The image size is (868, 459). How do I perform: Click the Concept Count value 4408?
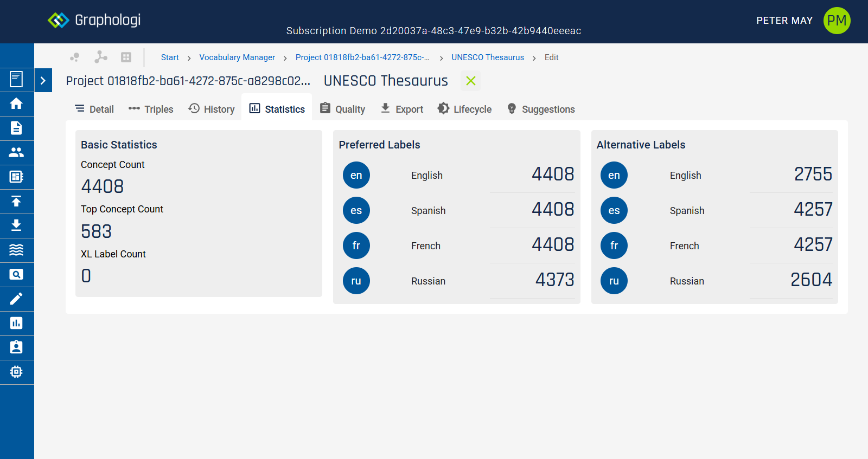(103, 186)
